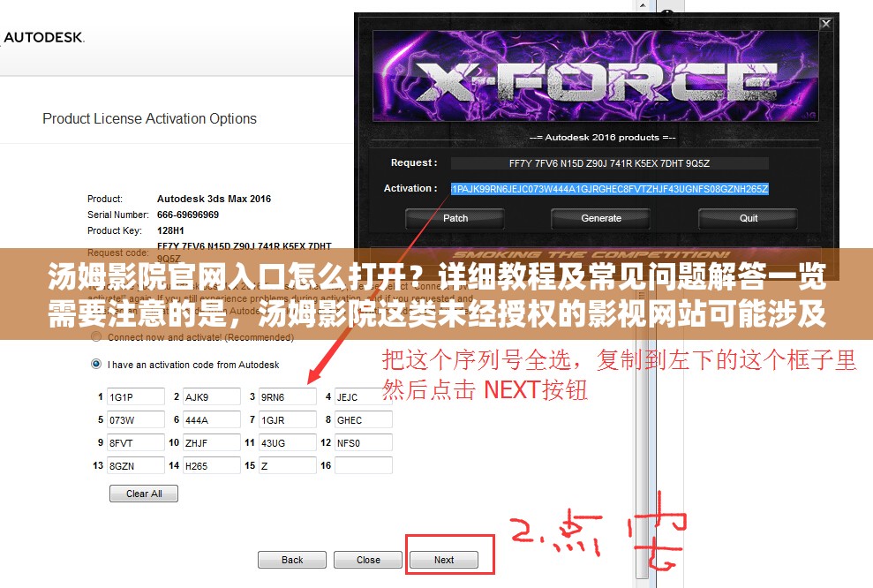Screen dimensions: 873x588
Task: Click the product key value '128H1'
Action: point(170,230)
